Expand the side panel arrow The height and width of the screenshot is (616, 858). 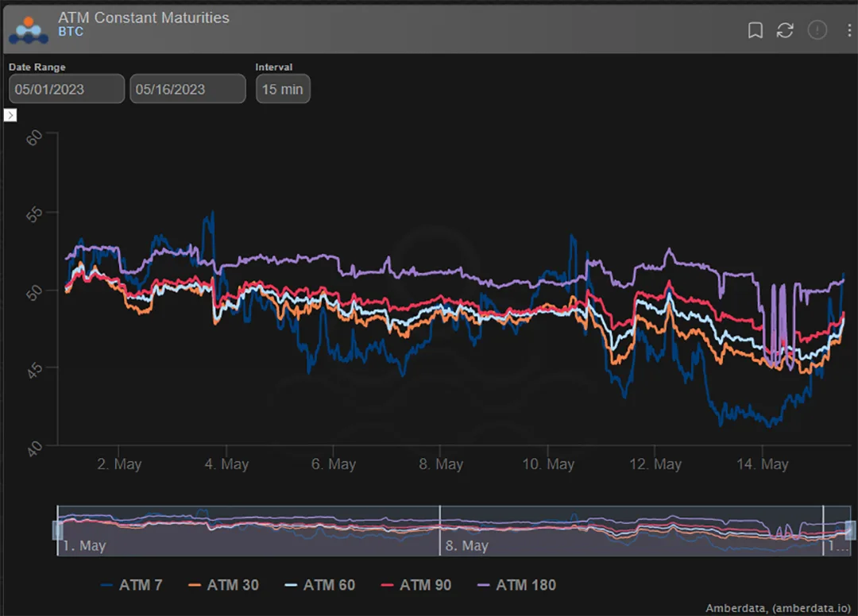(10, 115)
